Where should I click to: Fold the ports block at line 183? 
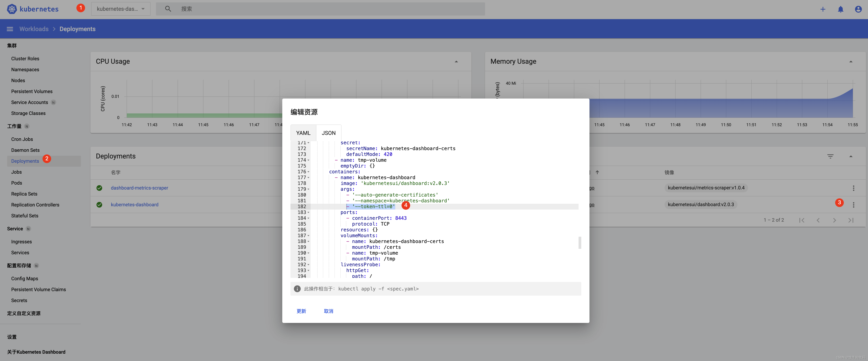pos(308,212)
